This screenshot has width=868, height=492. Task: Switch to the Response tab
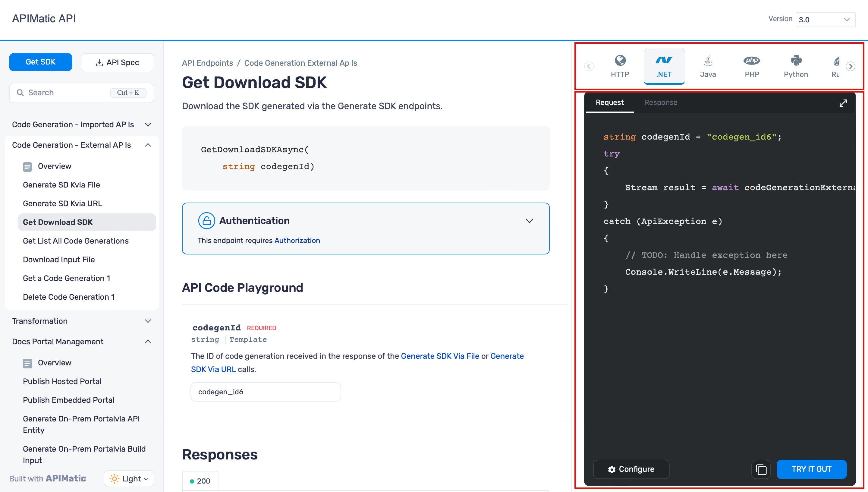(661, 102)
